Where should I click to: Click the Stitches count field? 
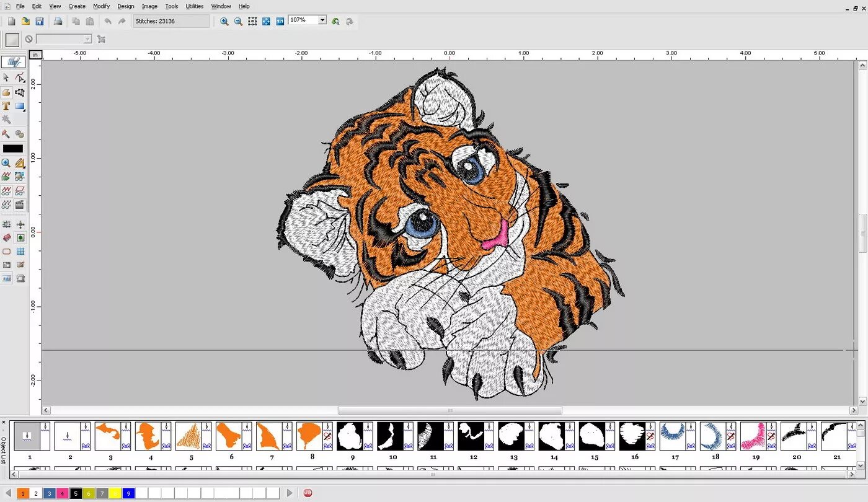point(171,21)
